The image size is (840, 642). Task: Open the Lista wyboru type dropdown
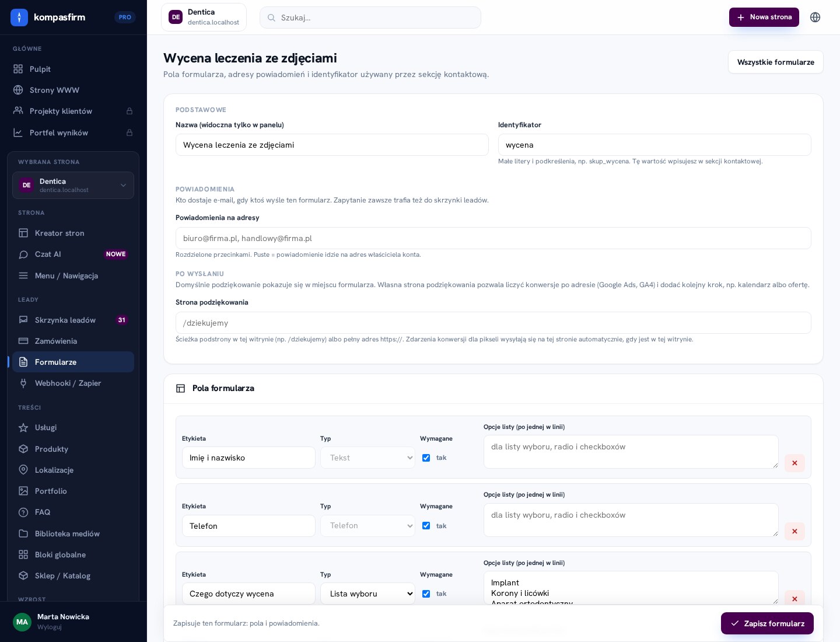click(x=367, y=594)
